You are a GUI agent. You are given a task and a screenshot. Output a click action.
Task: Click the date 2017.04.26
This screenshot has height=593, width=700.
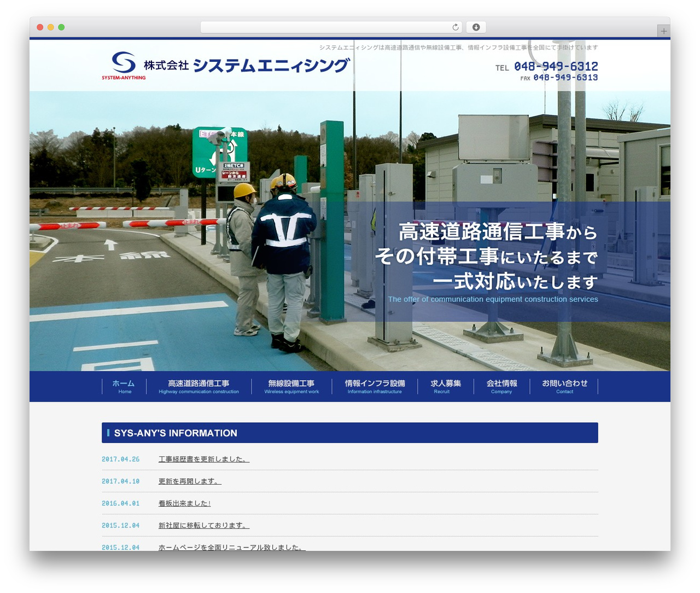tap(120, 460)
